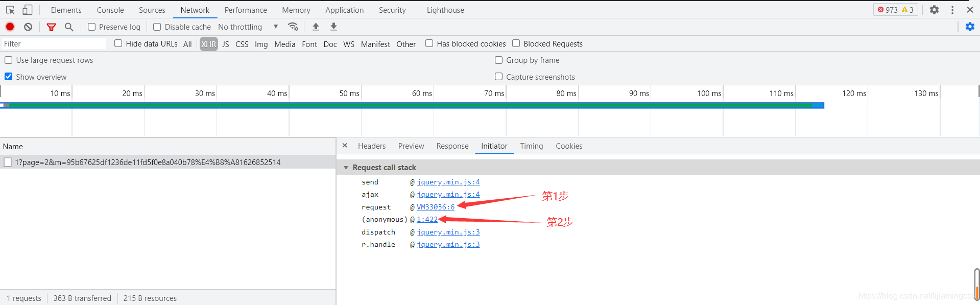The width and height of the screenshot is (980, 305).
Task: Open jquery.min.js:4 link for send
Action: pos(448,182)
